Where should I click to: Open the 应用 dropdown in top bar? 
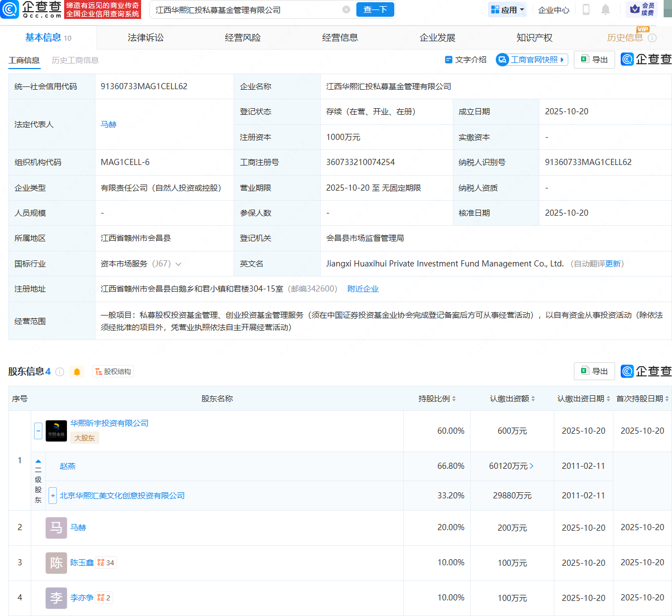tap(506, 9)
